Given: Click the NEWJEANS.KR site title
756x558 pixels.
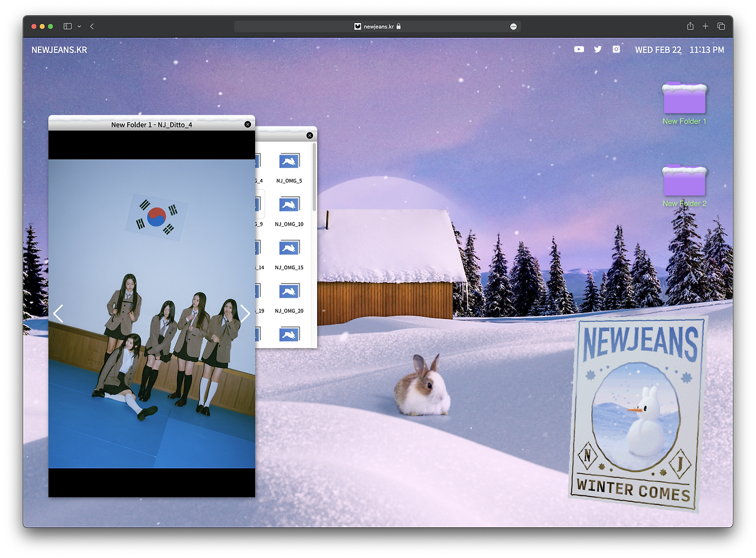Looking at the screenshot, I should tap(59, 50).
